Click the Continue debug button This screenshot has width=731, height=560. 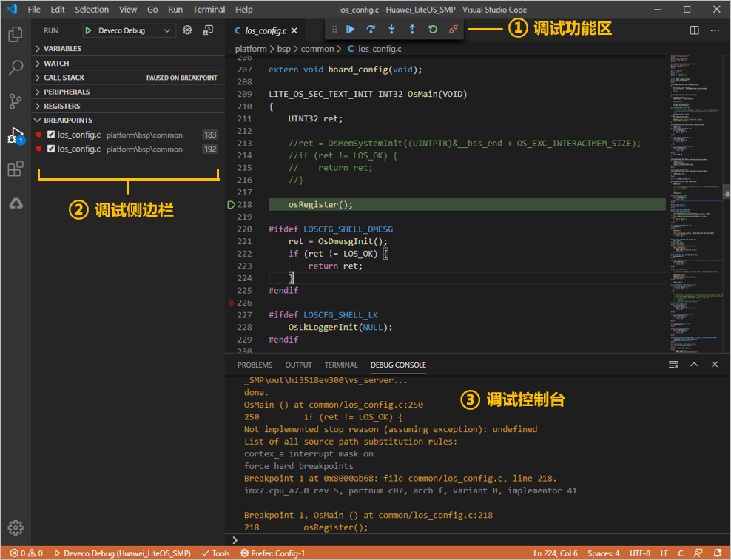click(x=351, y=30)
